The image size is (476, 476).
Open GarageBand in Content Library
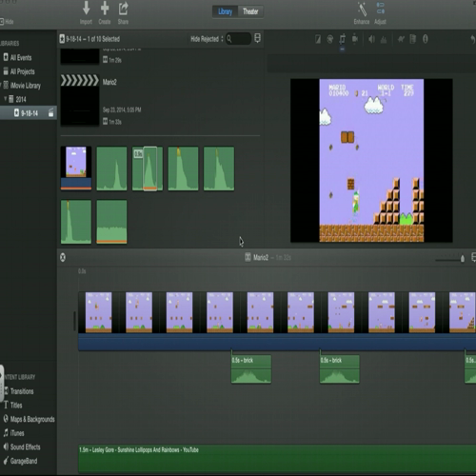[x=20, y=461]
